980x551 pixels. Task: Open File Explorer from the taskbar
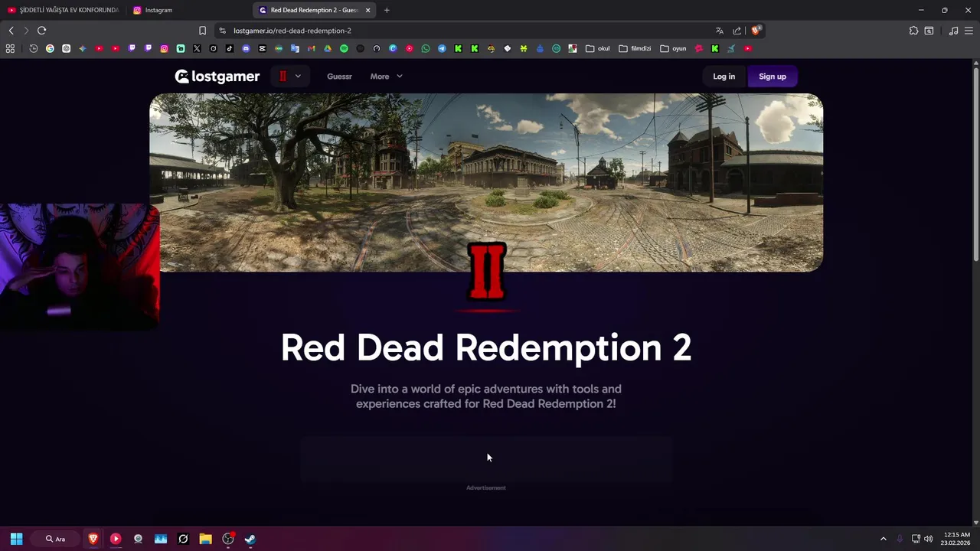(x=205, y=539)
